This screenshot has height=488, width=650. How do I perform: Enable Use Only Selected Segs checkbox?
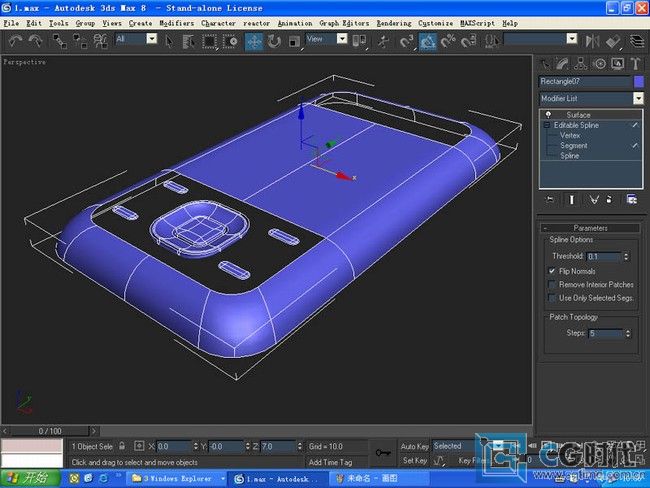(551, 298)
